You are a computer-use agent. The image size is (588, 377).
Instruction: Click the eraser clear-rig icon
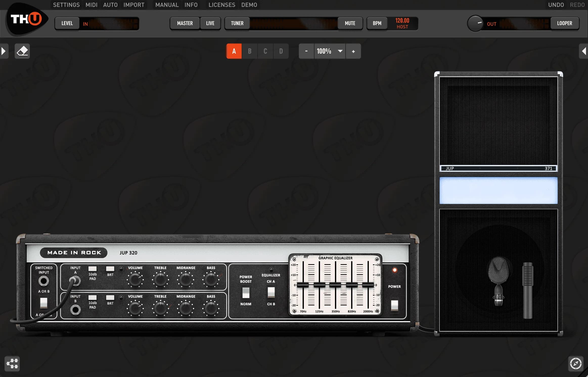[x=22, y=51]
